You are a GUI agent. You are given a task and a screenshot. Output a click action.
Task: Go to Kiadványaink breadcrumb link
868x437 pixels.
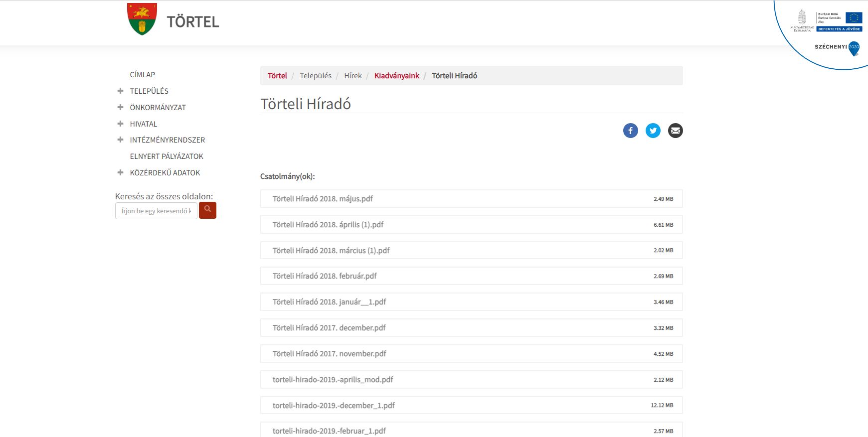pyautogui.click(x=397, y=76)
